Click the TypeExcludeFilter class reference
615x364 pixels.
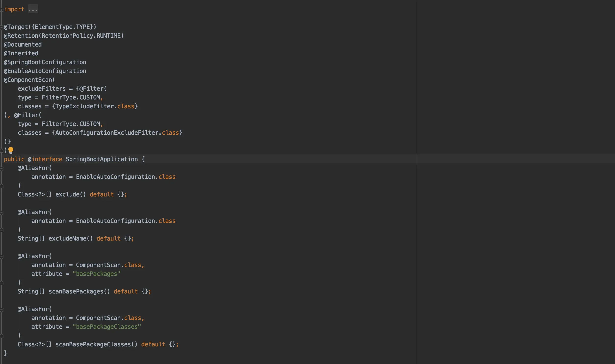click(84, 106)
